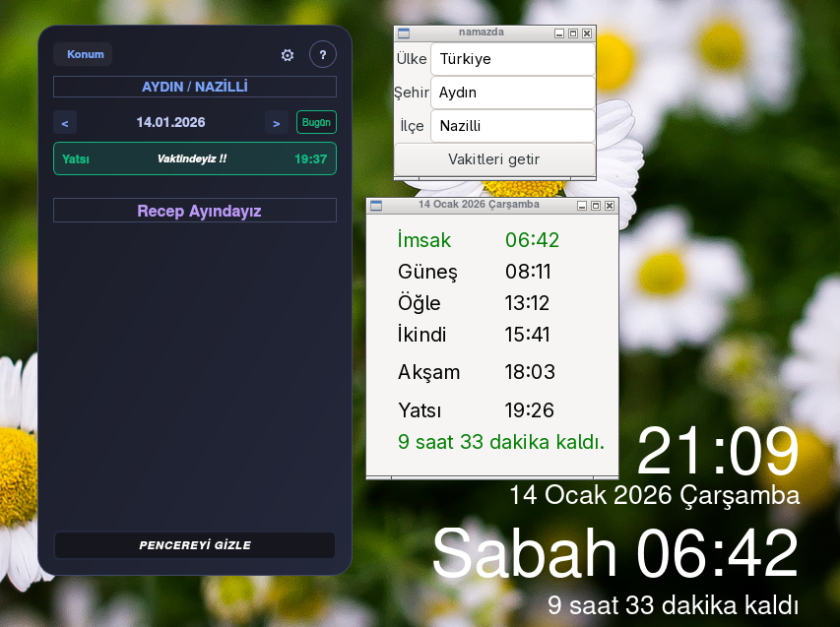Advance to next day with right arrow
Viewport: 840px width, 627px height.
click(277, 123)
